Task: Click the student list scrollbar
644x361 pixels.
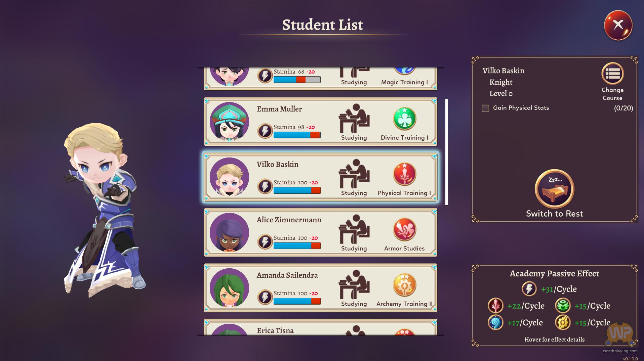Action: point(446,152)
